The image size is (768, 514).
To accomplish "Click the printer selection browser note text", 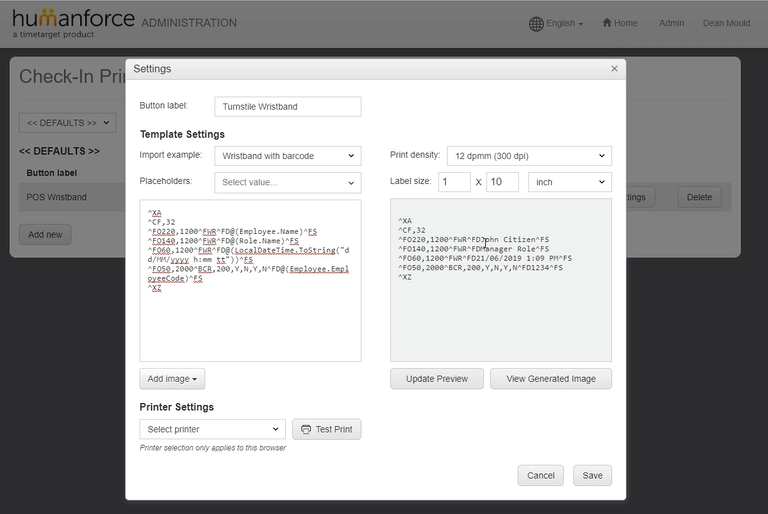I will (213, 448).
